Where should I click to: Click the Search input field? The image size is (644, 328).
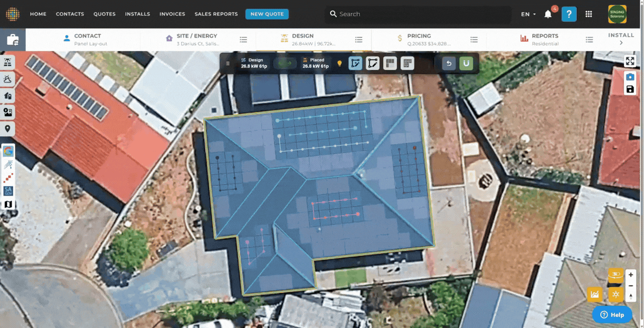[x=418, y=14]
